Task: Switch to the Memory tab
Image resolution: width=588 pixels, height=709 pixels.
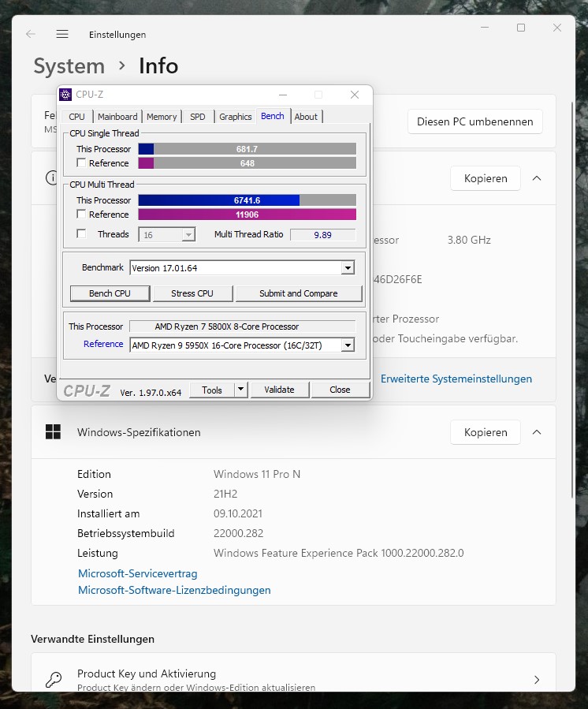Action: pos(162,117)
